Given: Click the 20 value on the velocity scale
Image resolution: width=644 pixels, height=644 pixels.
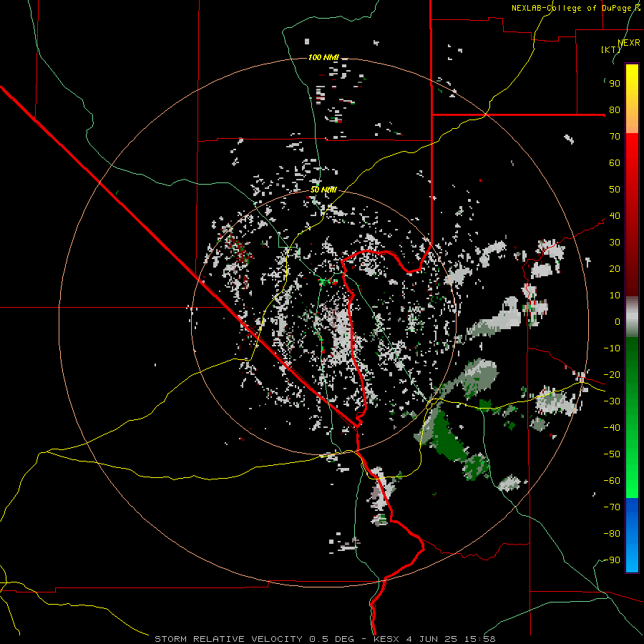Looking at the screenshot, I should tap(615, 269).
